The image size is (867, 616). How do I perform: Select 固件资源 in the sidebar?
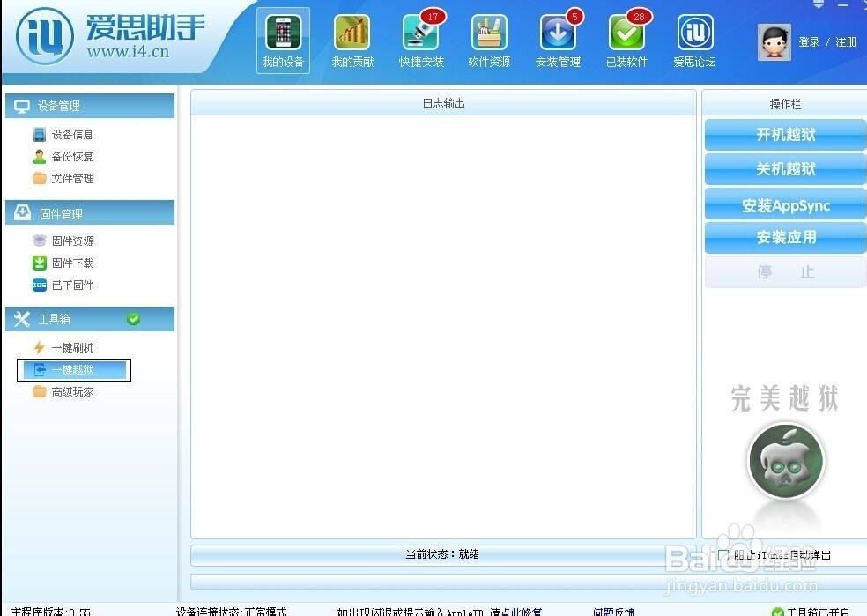[x=72, y=241]
